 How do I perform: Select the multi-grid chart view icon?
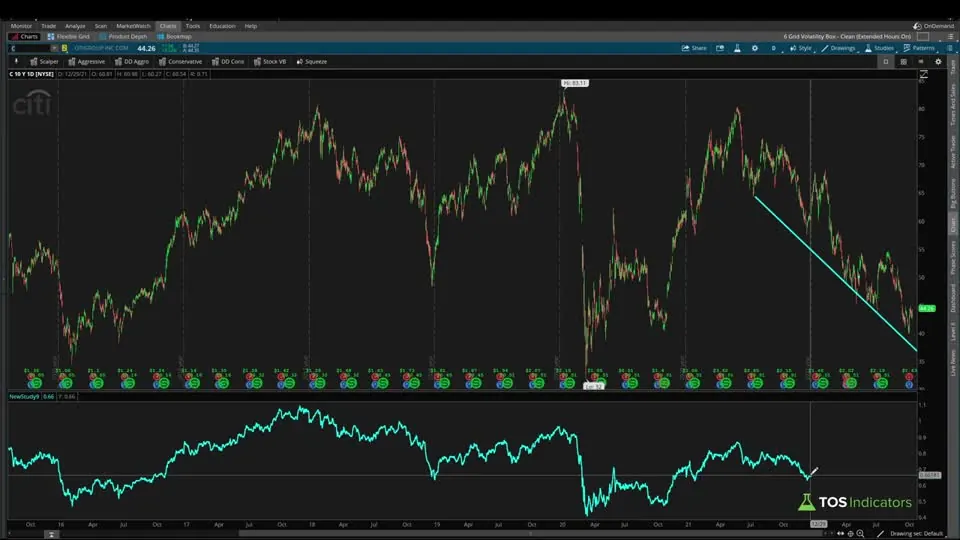click(x=903, y=61)
